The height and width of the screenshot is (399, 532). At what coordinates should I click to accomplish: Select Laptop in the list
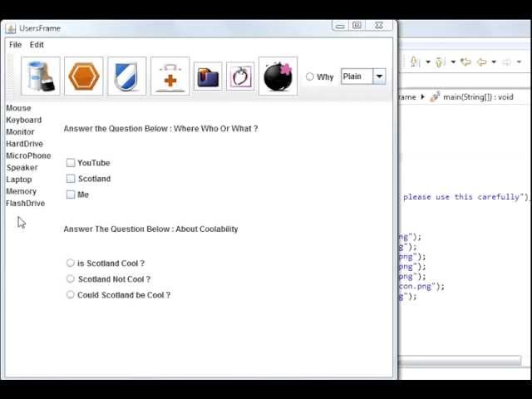(19, 180)
